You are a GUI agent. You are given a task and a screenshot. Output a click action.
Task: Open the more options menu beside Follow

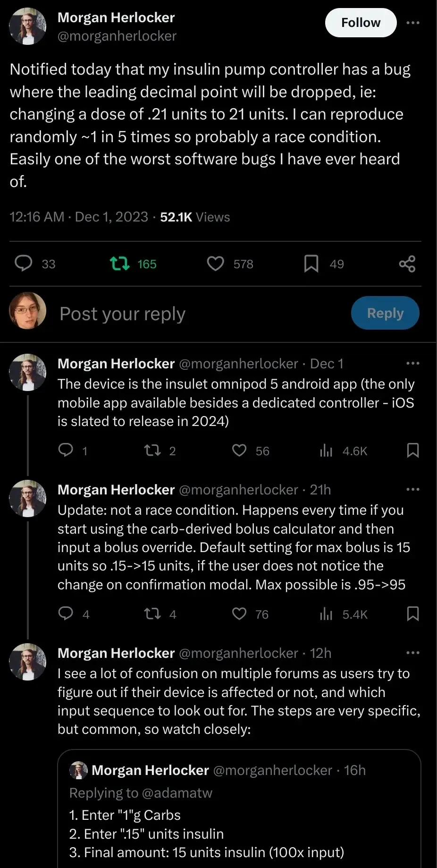(x=413, y=23)
